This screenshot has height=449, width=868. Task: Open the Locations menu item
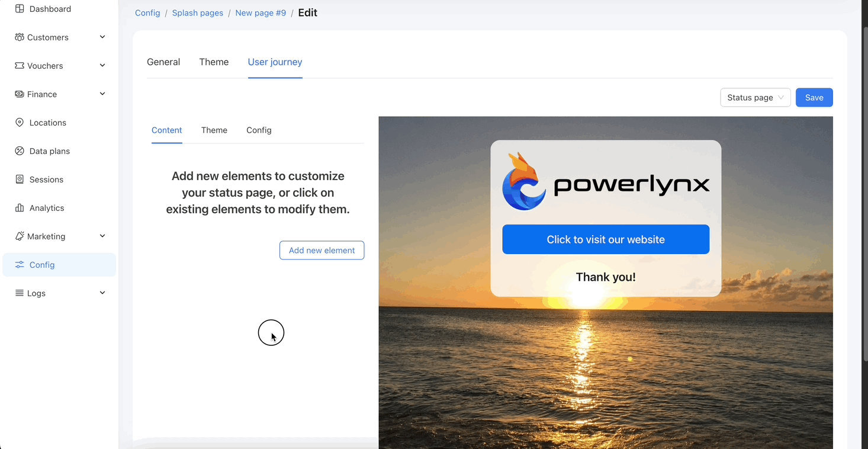[x=59, y=123]
